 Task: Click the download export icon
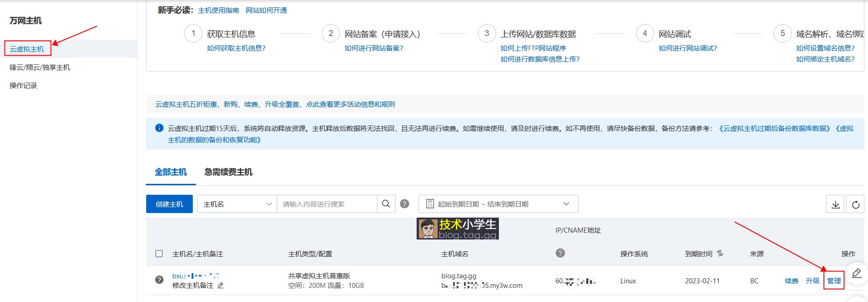coord(835,204)
